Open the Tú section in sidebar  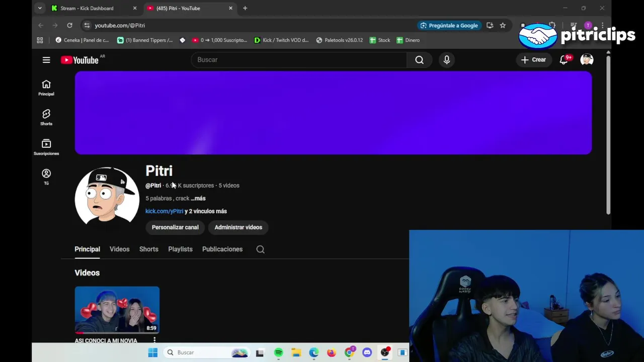point(46,176)
